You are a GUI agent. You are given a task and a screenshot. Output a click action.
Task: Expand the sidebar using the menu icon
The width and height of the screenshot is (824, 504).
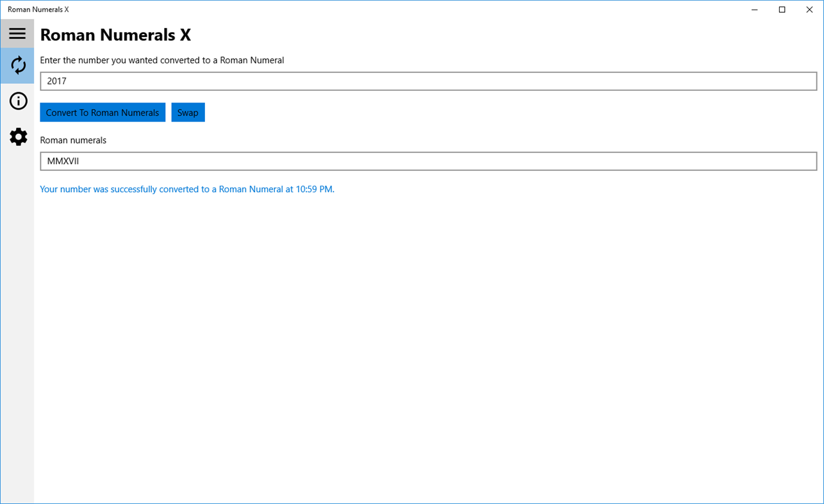coord(17,33)
